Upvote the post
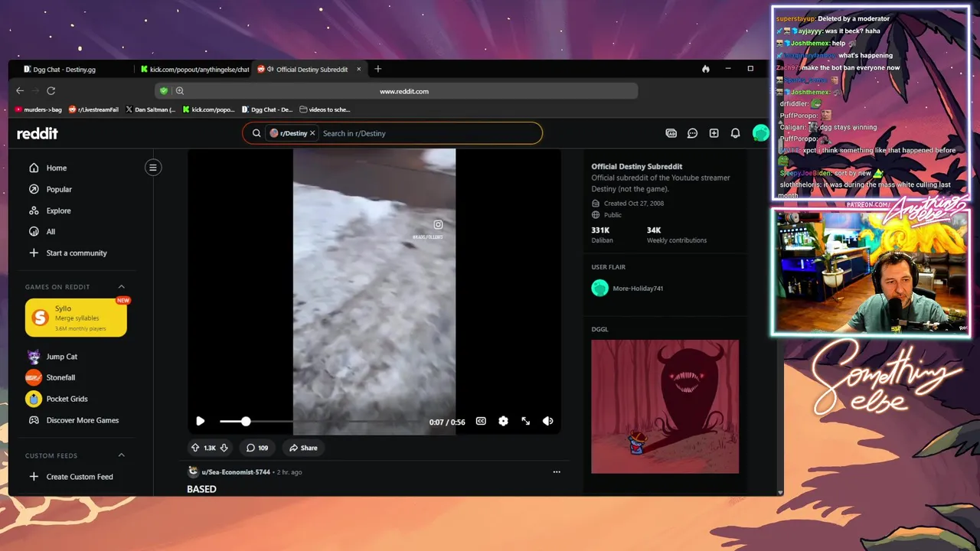Screen dimensions: 980x551 point(195,448)
